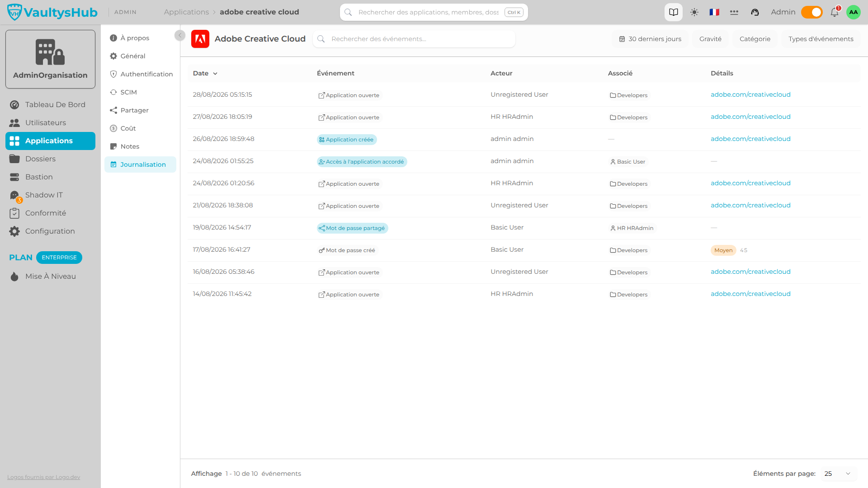The image size is (868, 488).
Task: Open the documentation book icon
Action: click(x=673, y=12)
